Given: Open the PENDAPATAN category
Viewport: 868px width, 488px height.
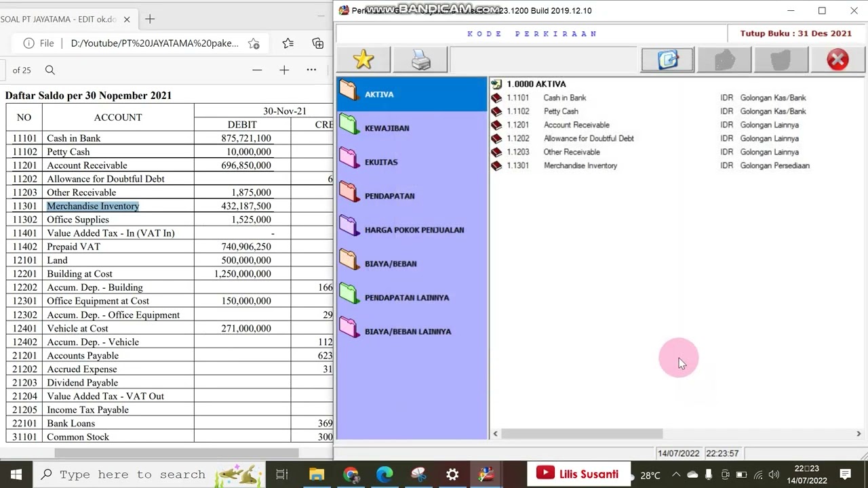Looking at the screenshot, I should pos(412,196).
